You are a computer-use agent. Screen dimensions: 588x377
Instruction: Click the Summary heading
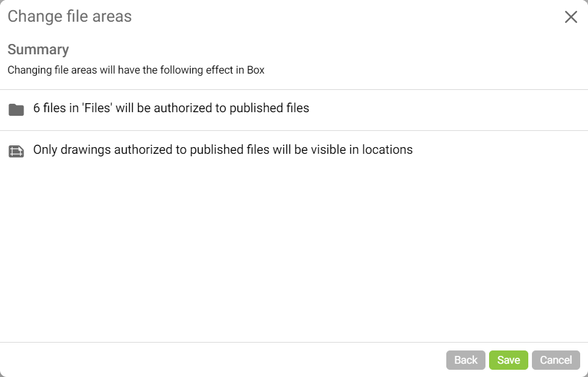(x=38, y=49)
